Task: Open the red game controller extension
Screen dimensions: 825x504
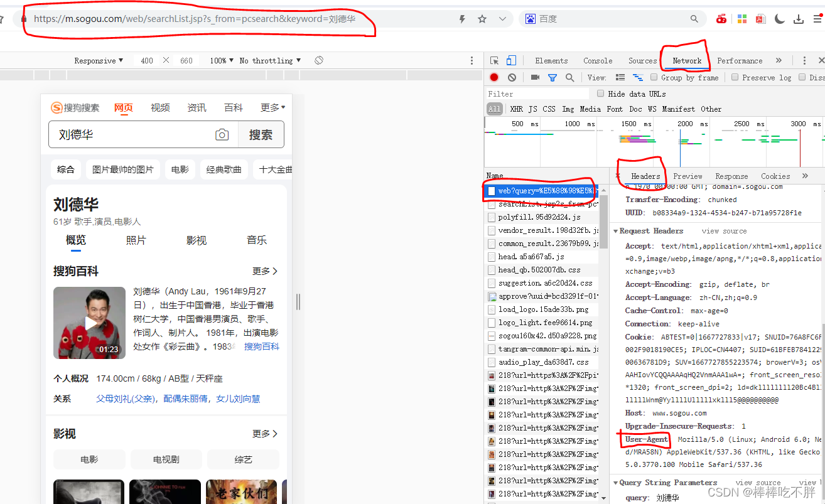Action: 722,19
